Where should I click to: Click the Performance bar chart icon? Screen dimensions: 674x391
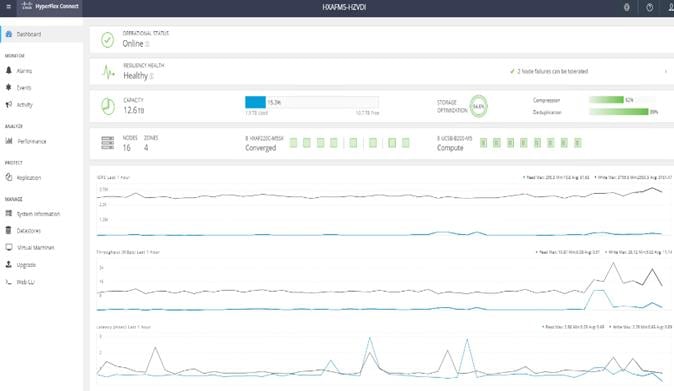(9, 141)
